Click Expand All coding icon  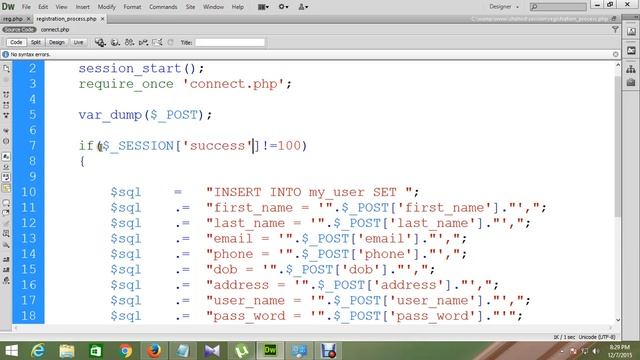point(6,116)
